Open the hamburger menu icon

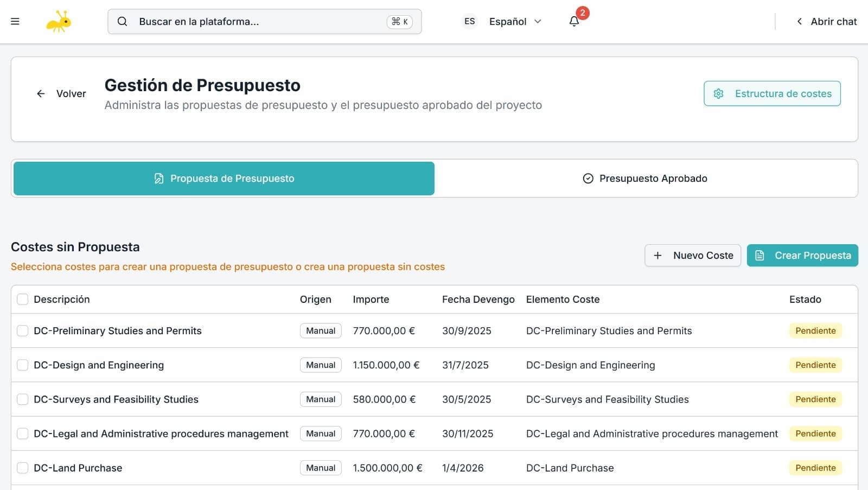pos(15,22)
